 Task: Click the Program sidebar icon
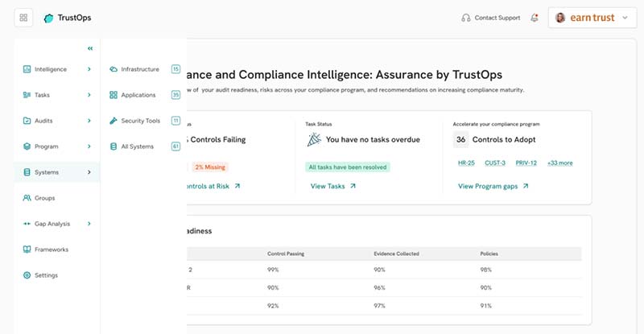click(x=27, y=146)
